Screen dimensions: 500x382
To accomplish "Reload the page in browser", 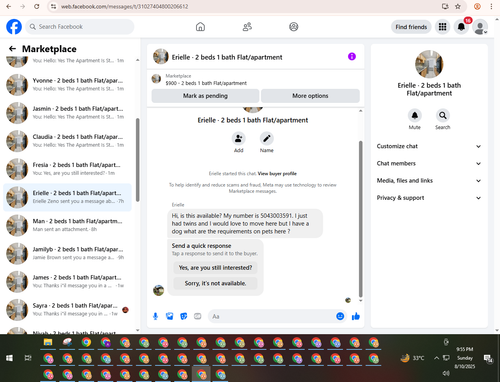I will (37, 6).
